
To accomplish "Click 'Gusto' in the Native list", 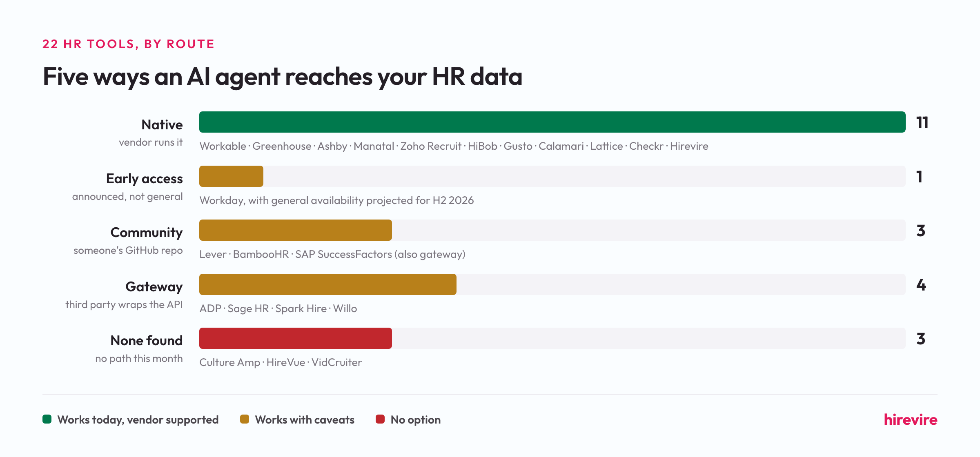I will click(518, 146).
